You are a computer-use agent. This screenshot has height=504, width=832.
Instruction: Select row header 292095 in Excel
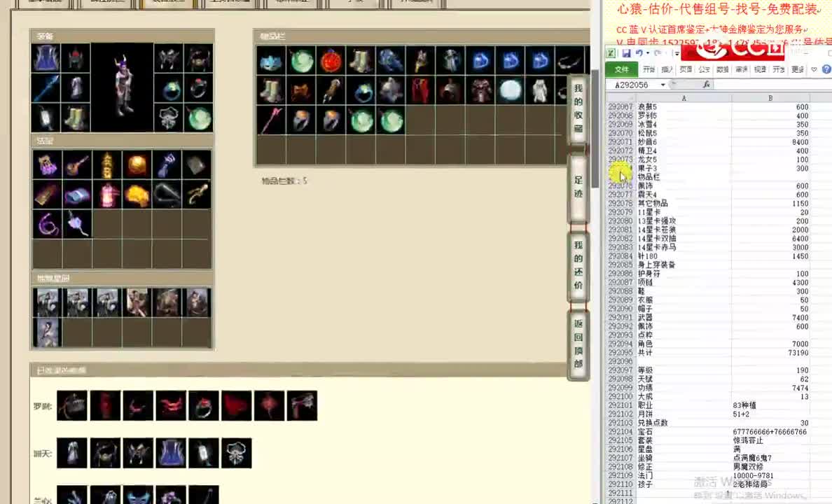(620, 353)
